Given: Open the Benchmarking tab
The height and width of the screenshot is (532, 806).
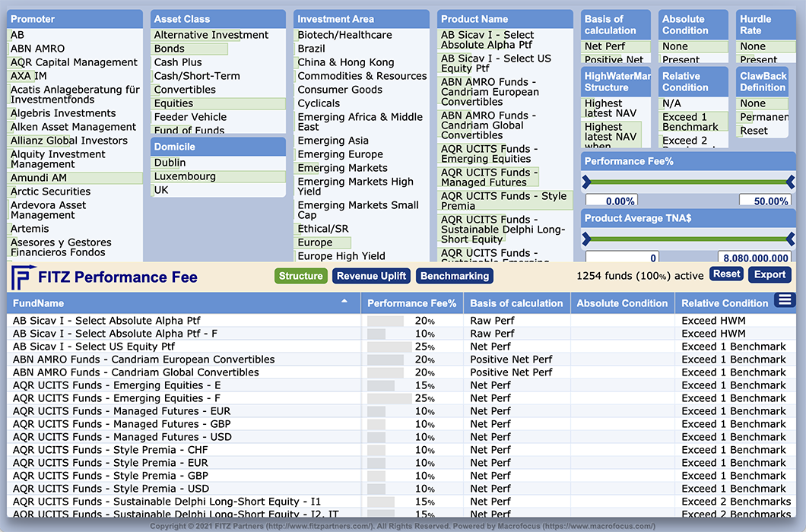Looking at the screenshot, I should 455,276.
